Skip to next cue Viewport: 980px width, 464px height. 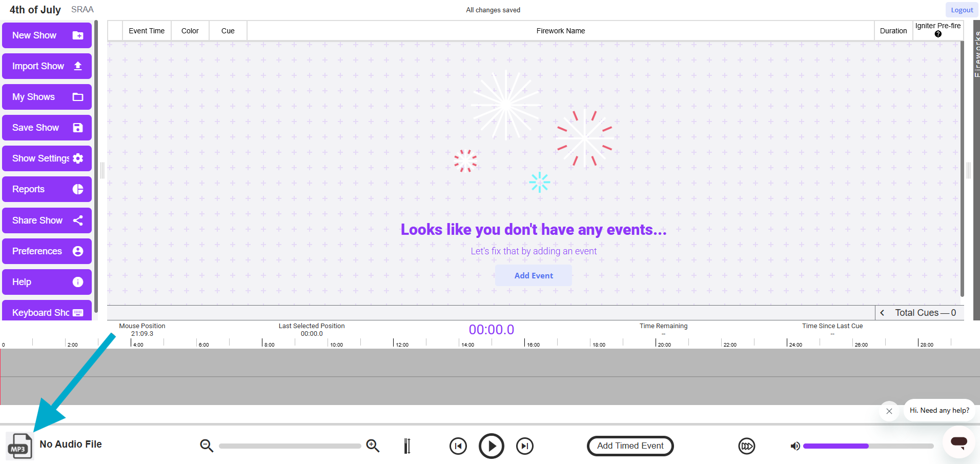click(524, 446)
